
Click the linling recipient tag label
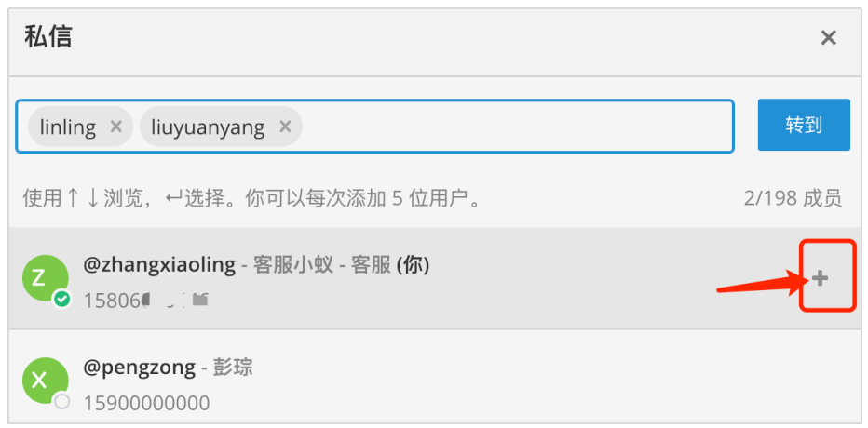click(68, 127)
